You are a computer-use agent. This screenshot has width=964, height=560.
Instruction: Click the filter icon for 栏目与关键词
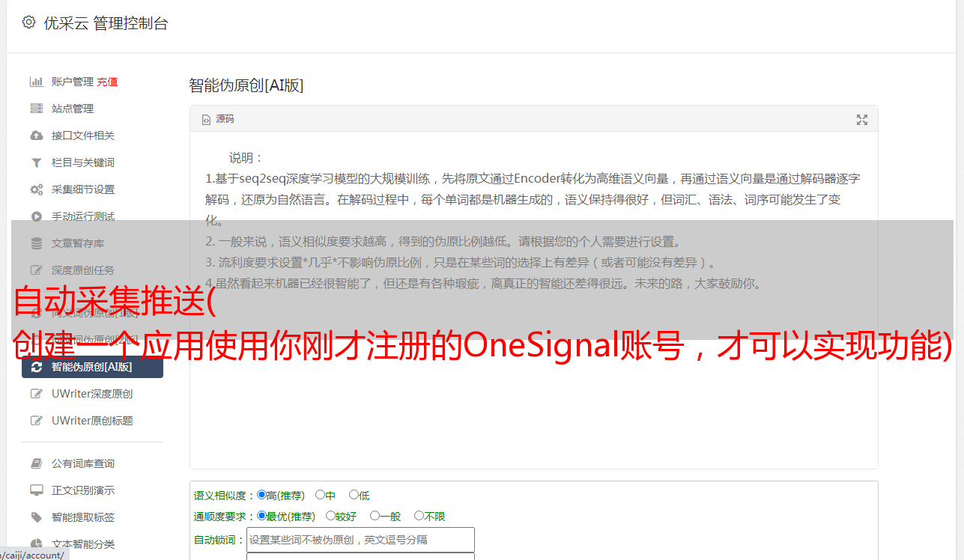36,162
